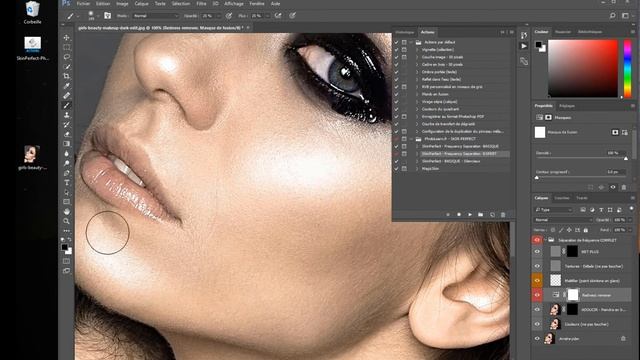Select the Hand tool
The height and width of the screenshot is (360, 640).
(x=67, y=211)
